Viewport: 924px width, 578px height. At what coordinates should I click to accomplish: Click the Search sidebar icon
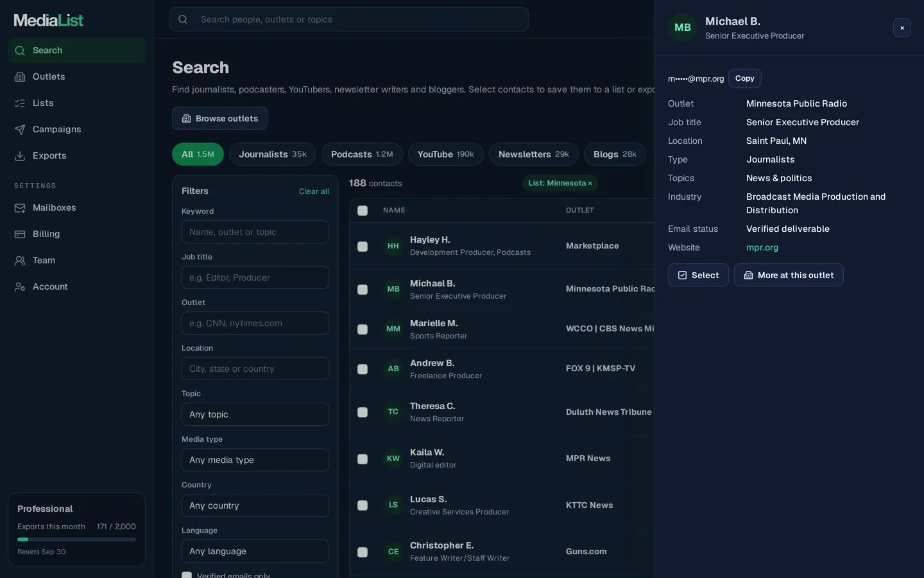pos(20,51)
